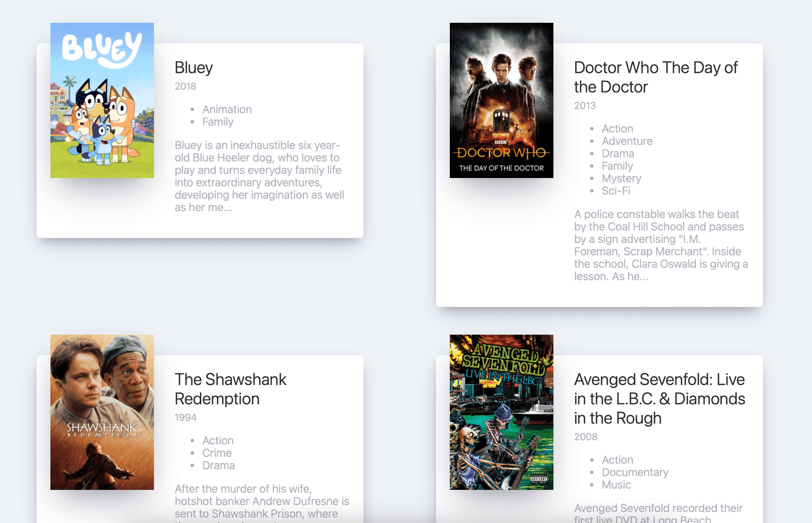Click the Family genre in Bluey card
The height and width of the screenshot is (523, 812).
tap(218, 122)
